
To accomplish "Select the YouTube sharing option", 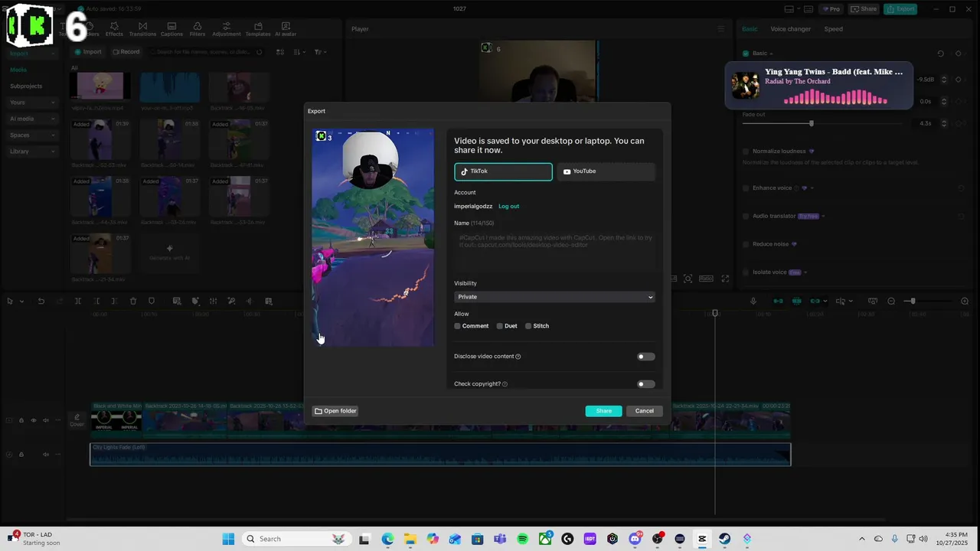I will point(606,171).
